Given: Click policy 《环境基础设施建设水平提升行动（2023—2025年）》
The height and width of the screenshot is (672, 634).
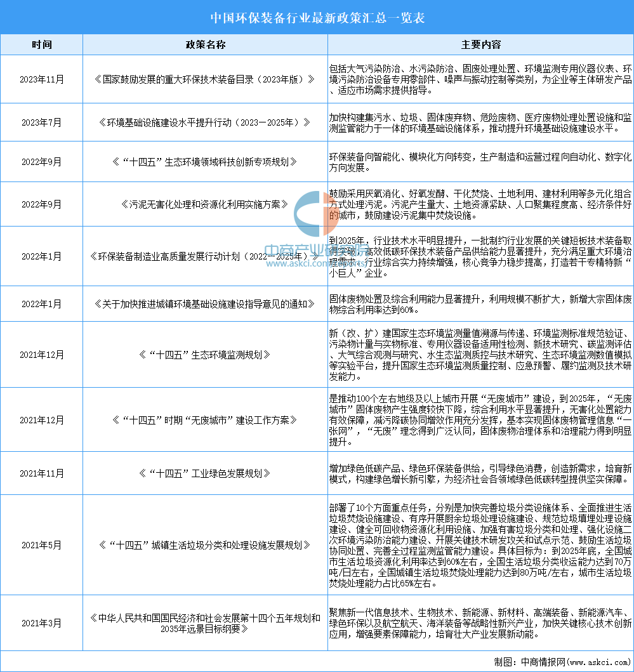Looking at the screenshot, I should click(205, 122).
